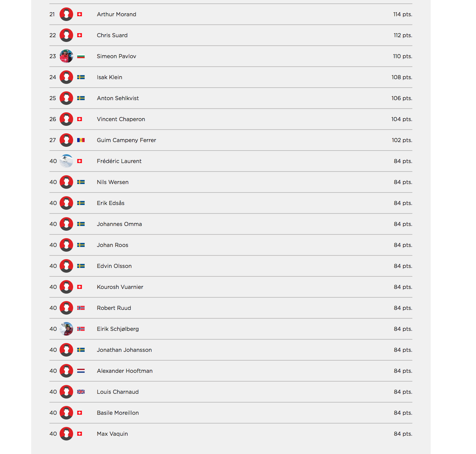This screenshot has height=454, width=476.
Task: Click Simeon Pavlov's profile photo
Action: pyautogui.click(x=66, y=56)
